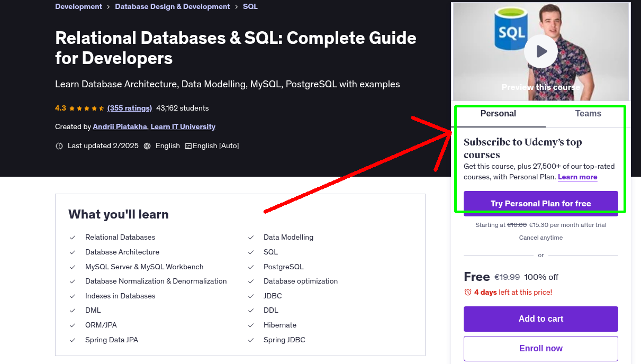Viewport: 641px width, 364px height.
Task: Click the English [Auto] captions text
Action: coord(216,146)
